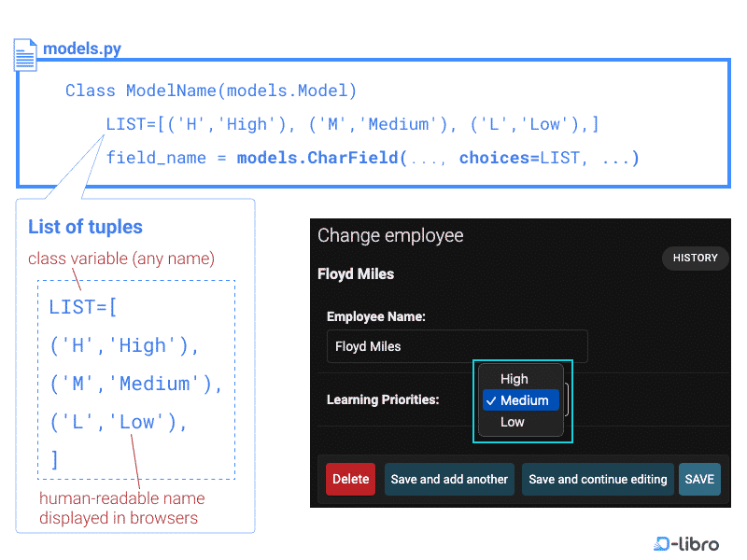Click the D-libro logo icon
The height and width of the screenshot is (560, 747).
coord(664,542)
